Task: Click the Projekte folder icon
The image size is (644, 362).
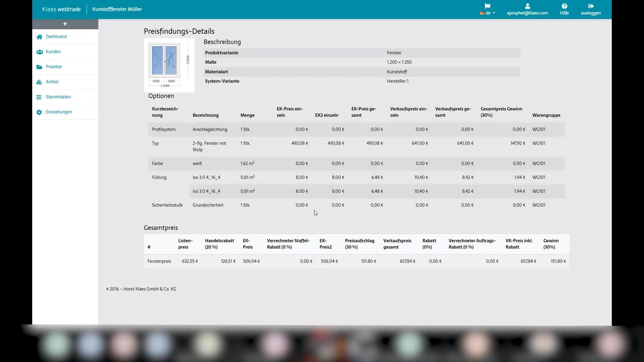Action: [39, 67]
